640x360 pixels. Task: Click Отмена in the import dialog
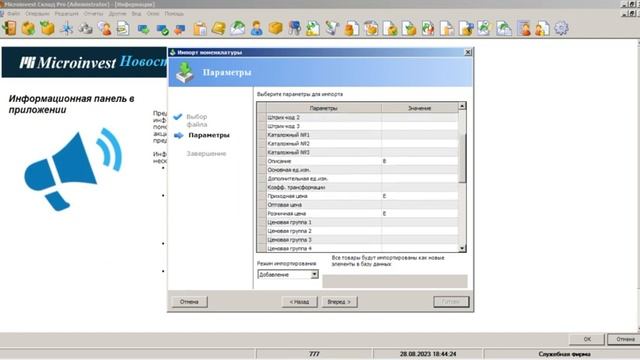(x=189, y=302)
